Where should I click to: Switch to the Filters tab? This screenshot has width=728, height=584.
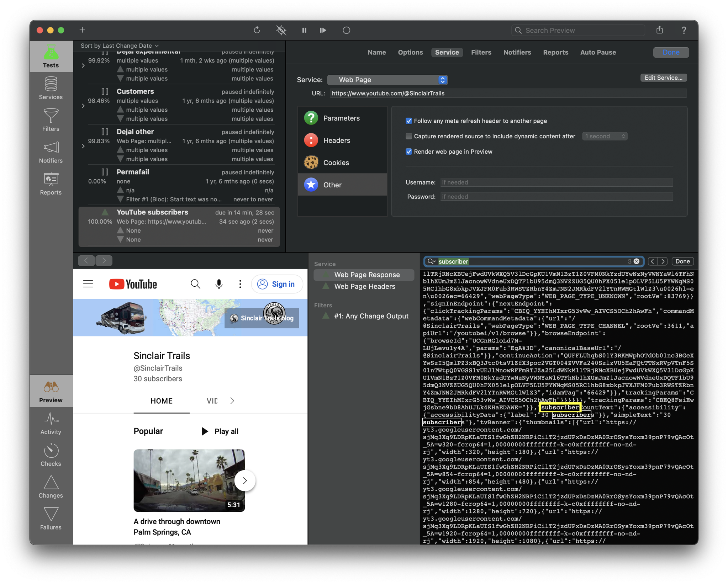click(481, 52)
